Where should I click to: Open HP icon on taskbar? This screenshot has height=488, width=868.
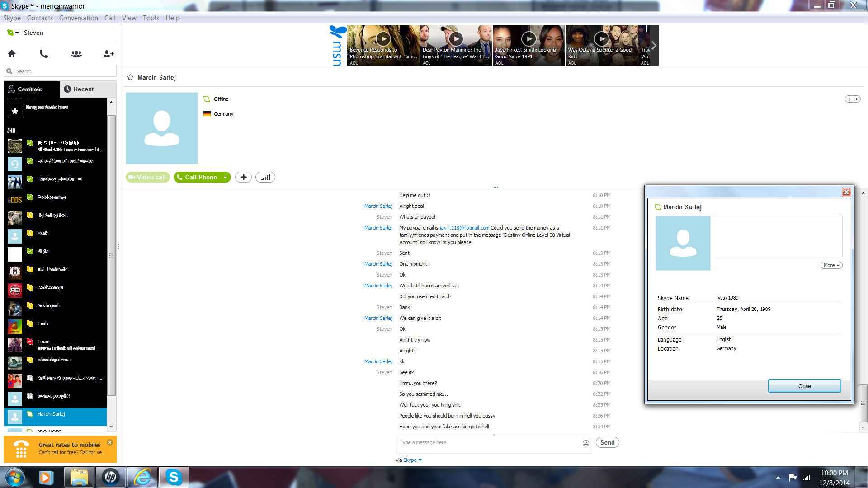pos(111,477)
